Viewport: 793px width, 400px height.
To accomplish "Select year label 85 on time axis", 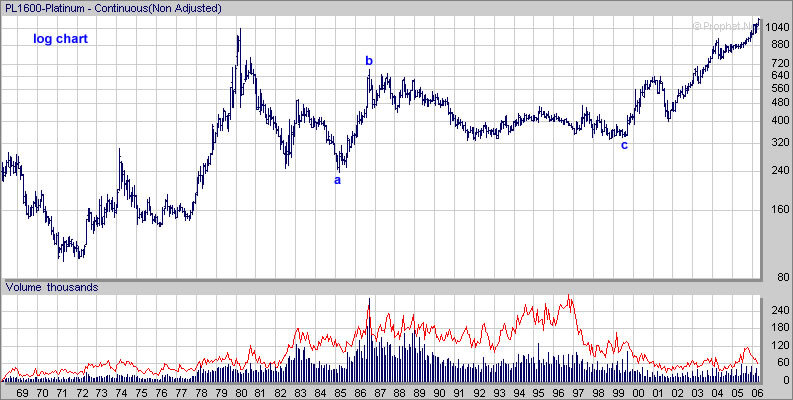I will [340, 393].
